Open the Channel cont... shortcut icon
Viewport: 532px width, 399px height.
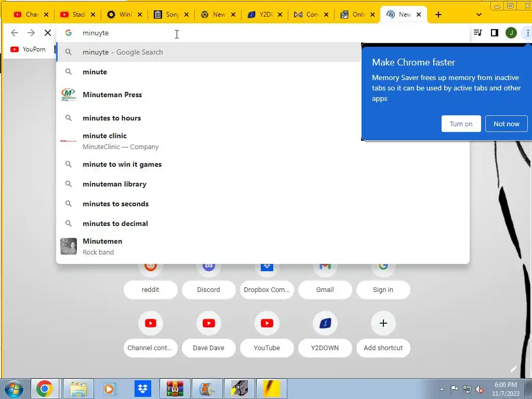151,323
